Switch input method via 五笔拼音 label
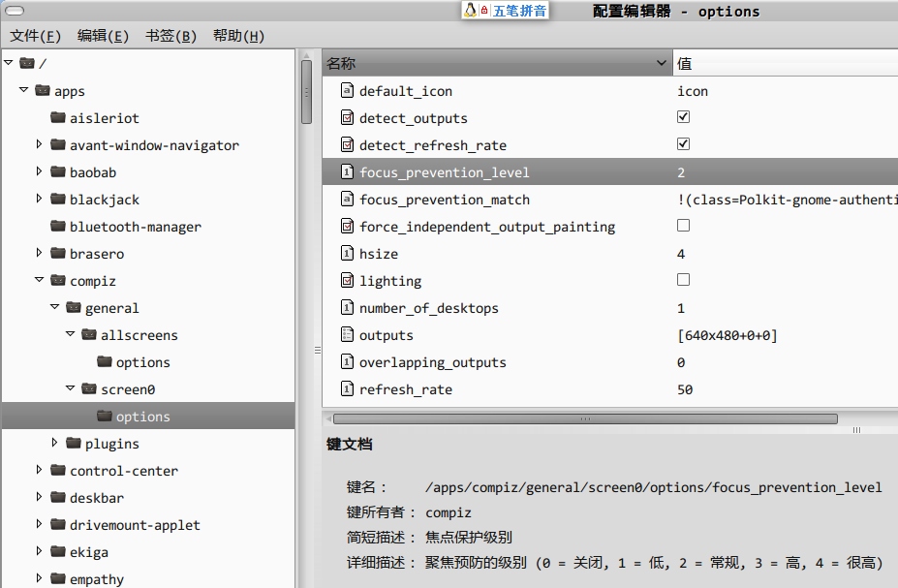 [519, 11]
